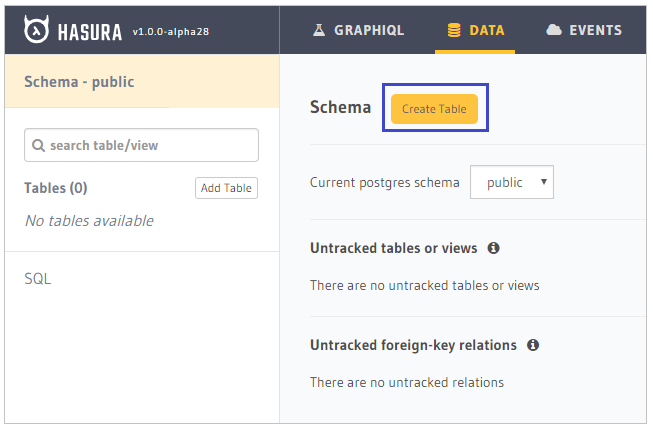Click the search magnifier icon

coord(38,145)
